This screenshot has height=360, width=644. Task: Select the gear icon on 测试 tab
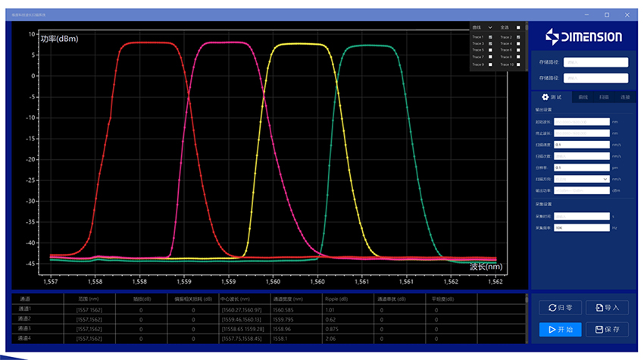[544, 97]
